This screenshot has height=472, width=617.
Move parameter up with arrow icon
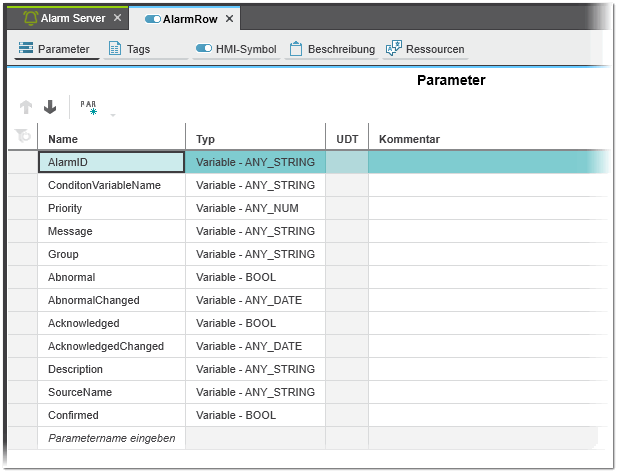pos(27,107)
